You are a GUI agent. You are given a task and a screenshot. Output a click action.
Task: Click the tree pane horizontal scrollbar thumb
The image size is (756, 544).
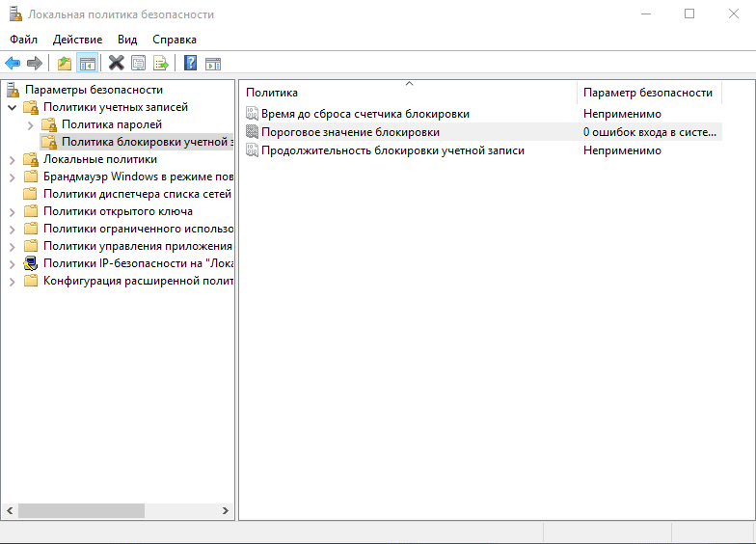(81, 510)
